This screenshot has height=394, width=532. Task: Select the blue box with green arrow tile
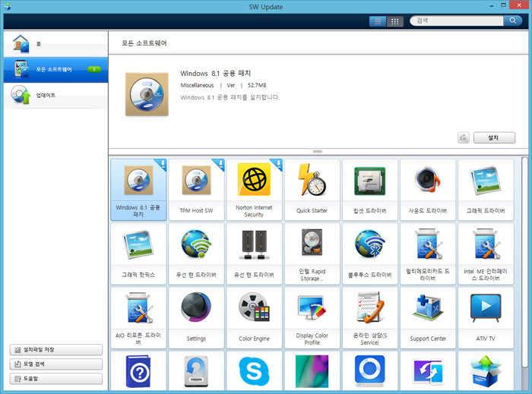(x=486, y=371)
